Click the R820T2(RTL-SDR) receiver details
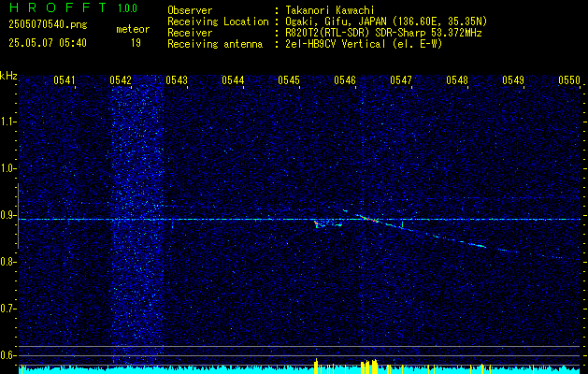Viewport: 588px width, 374px height. (x=383, y=33)
